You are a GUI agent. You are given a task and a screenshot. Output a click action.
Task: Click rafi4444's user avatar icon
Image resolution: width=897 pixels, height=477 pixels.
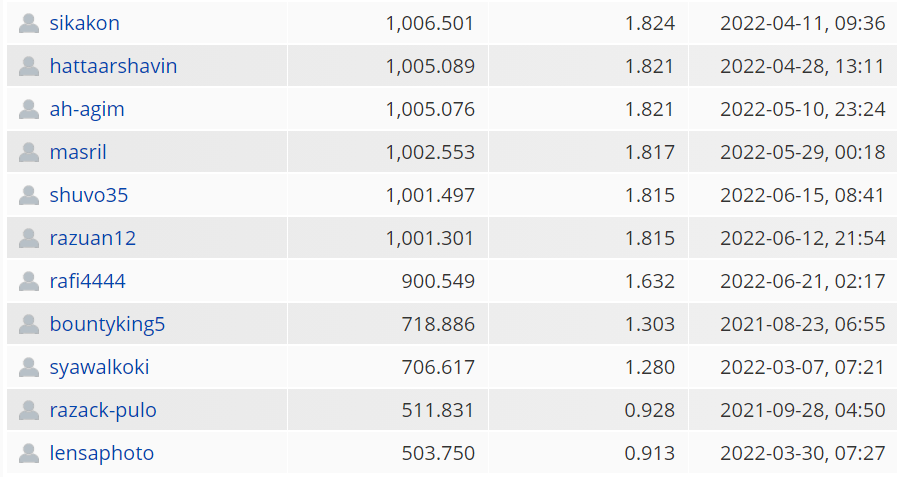pyautogui.click(x=29, y=281)
